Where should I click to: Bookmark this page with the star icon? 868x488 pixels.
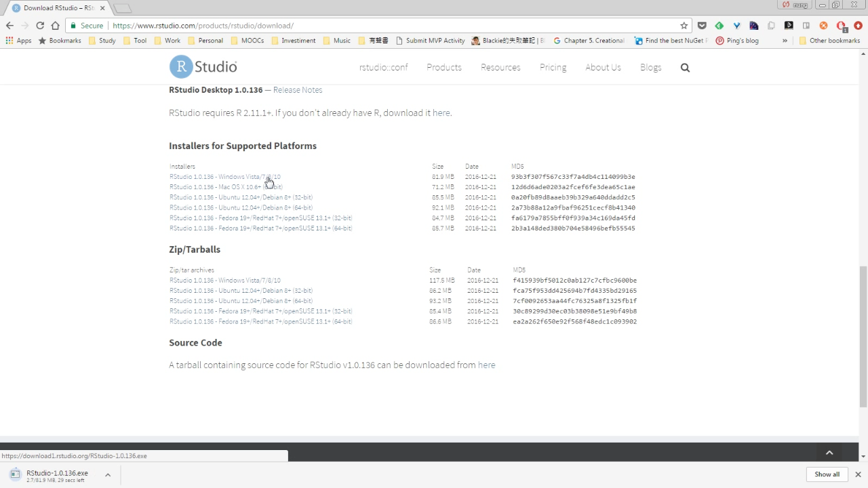click(x=684, y=26)
